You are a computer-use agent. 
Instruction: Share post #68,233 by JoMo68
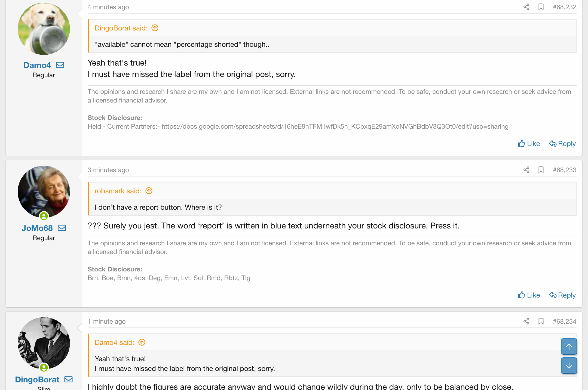[526, 170]
